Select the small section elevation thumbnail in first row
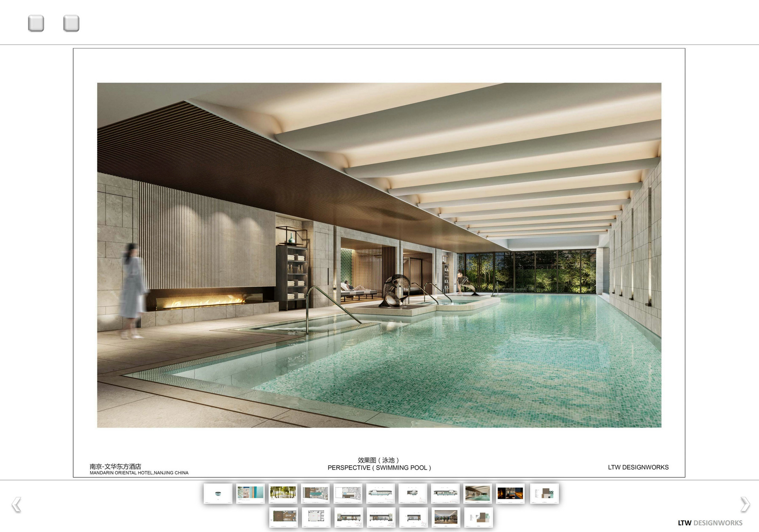 (x=413, y=493)
